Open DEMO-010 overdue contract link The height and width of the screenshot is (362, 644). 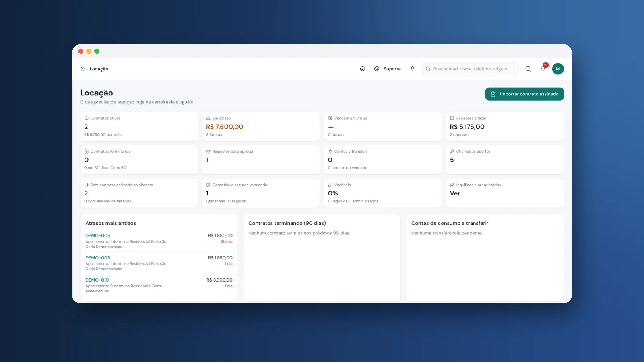[x=97, y=280]
